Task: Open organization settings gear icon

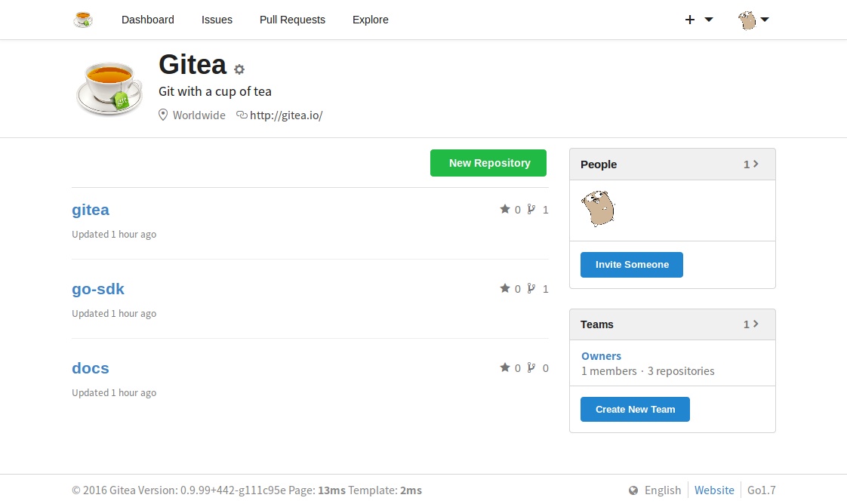Action: pyautogui.click(x=239, y=69)
